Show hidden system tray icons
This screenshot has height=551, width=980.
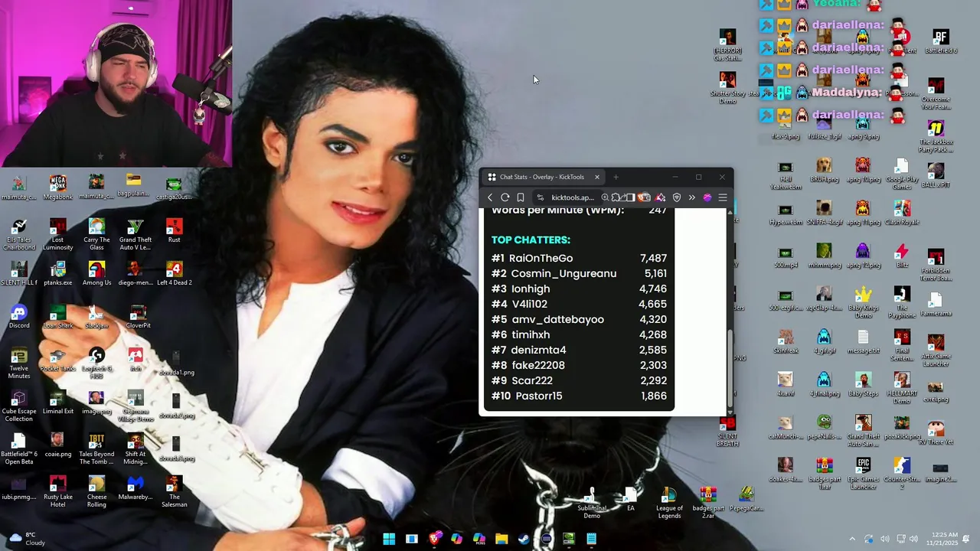pos(852,539)
